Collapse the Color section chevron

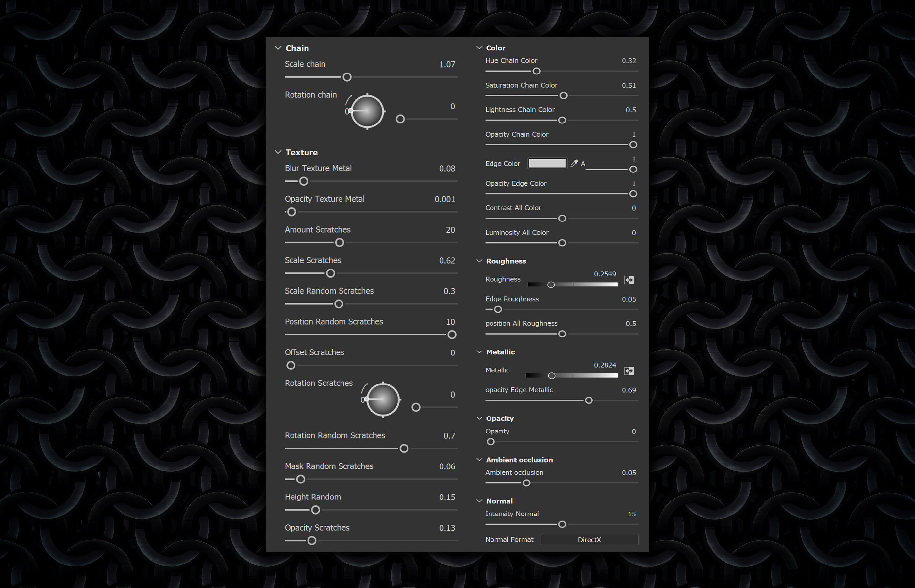(x=479, y=48)
